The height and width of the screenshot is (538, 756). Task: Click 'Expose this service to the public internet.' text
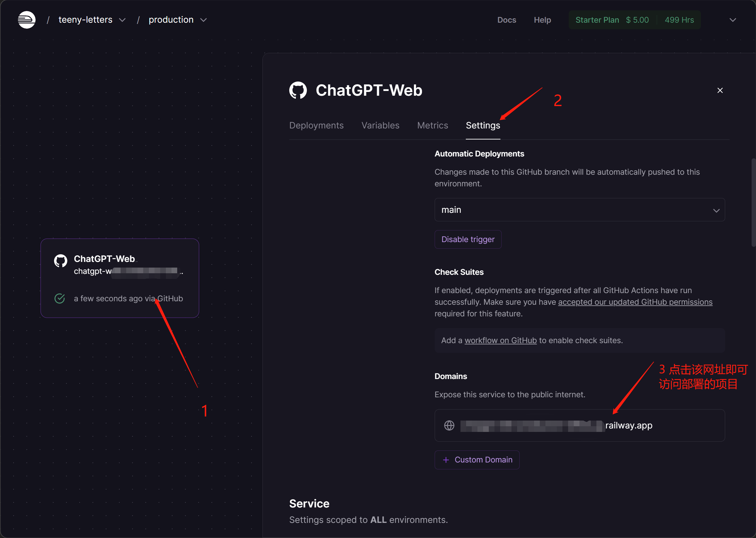510,394
